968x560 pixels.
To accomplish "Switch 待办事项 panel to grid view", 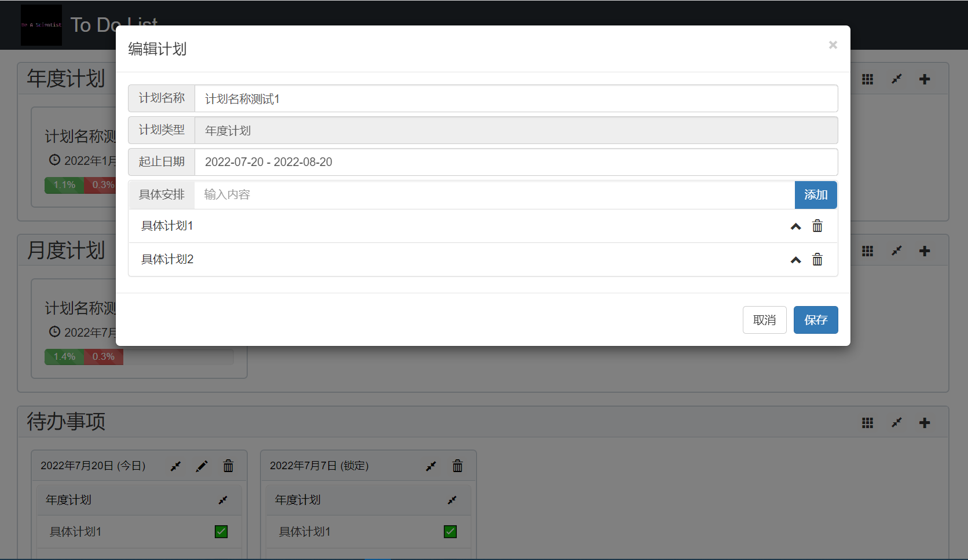I will point(867,423).
